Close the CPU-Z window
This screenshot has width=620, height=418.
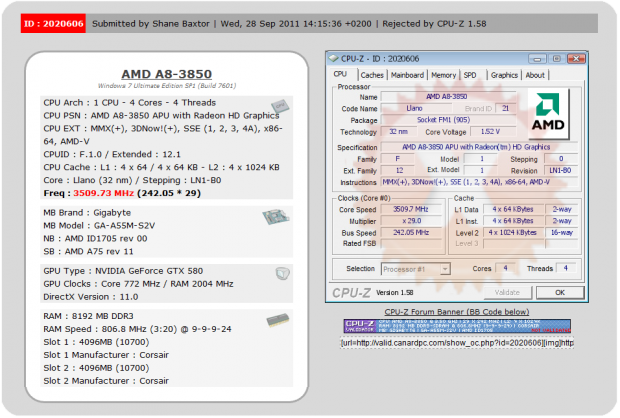pos(576,59)
